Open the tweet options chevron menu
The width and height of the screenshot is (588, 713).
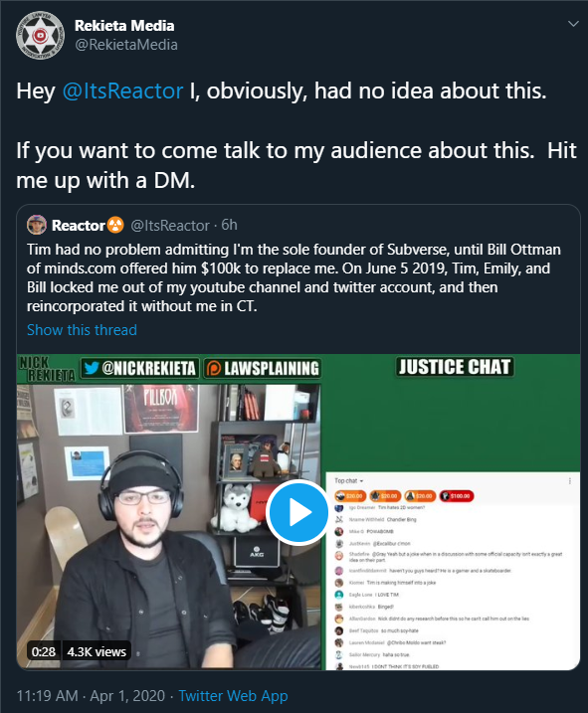pos(573,24)
